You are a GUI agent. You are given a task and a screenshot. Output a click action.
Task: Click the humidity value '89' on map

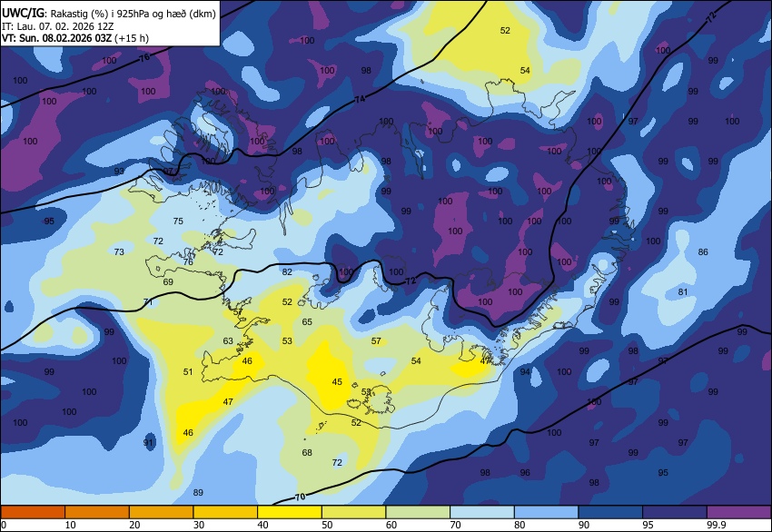[198, 492]
